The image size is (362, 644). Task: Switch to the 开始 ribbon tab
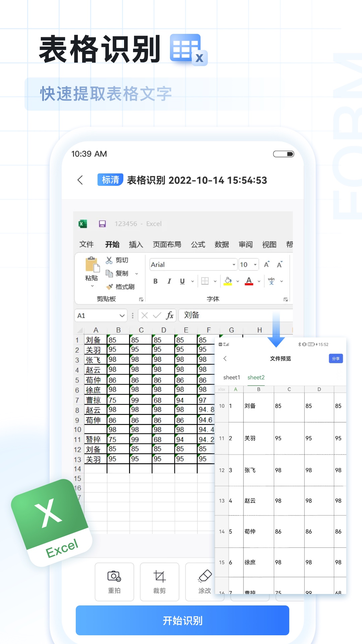tap(112, 245)
